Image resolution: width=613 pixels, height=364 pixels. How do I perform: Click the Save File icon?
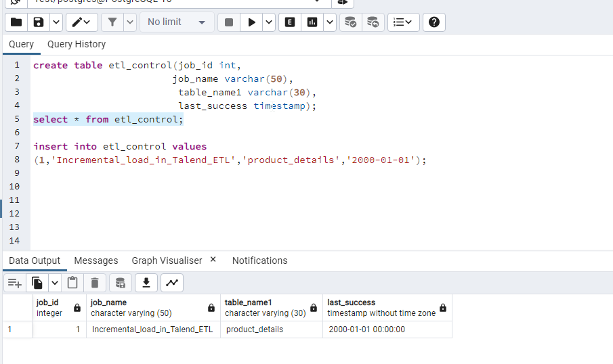click(x=39, y=22)
